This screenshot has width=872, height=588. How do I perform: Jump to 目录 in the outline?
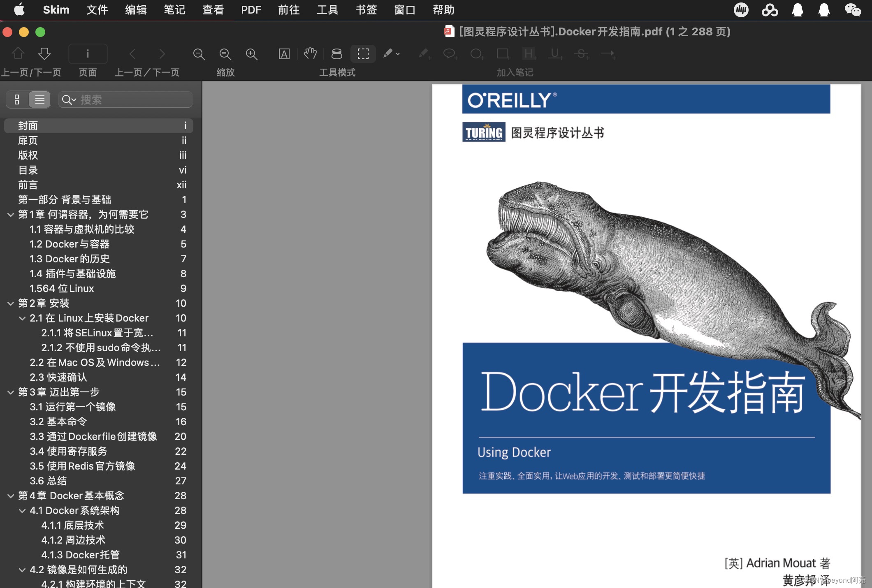tap(99, 170)
